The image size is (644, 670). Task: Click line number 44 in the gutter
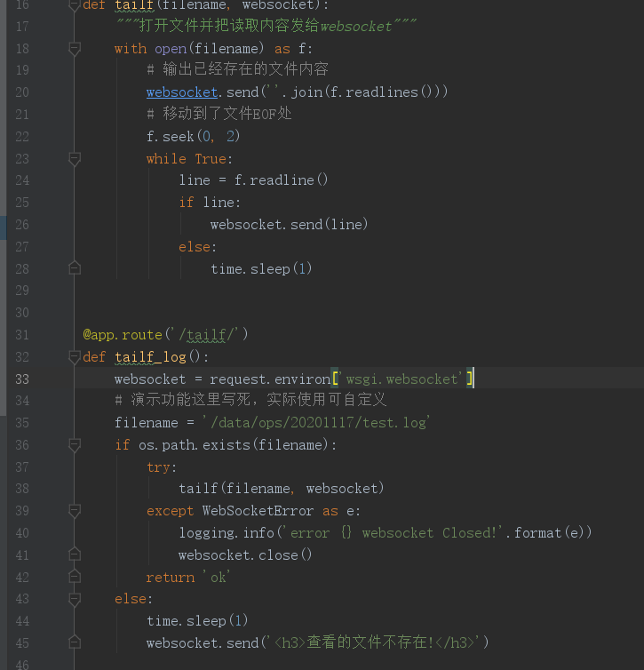(x=22, y=621)
